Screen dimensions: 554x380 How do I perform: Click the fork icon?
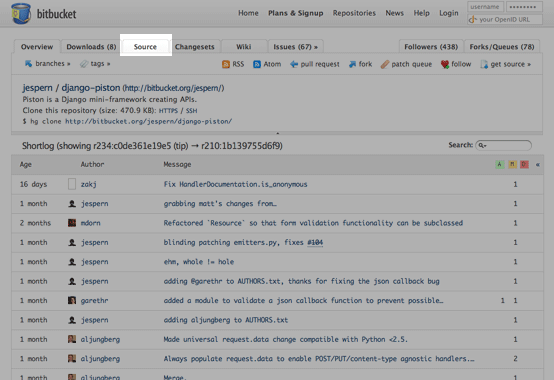[352, 64]
